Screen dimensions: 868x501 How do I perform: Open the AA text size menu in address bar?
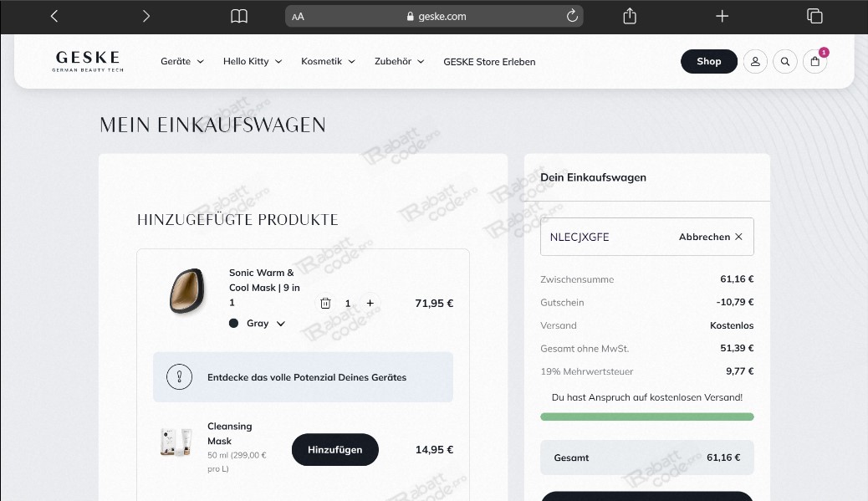299,15
